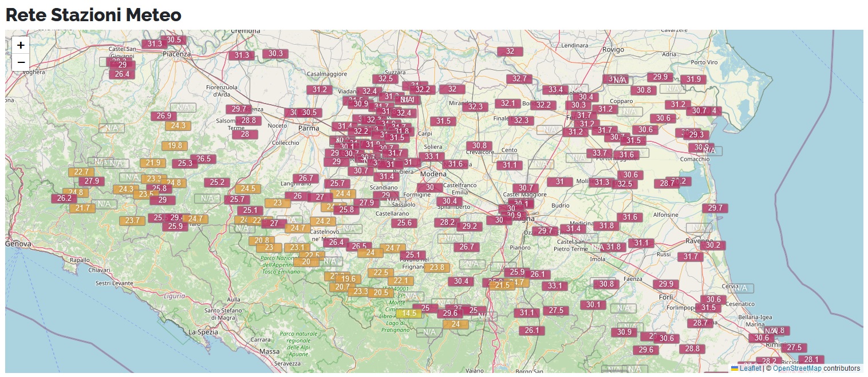Click the orange 20.8 station marker
Screen dimensions: 868x377
pyautogui.click(x=262, y=241)
